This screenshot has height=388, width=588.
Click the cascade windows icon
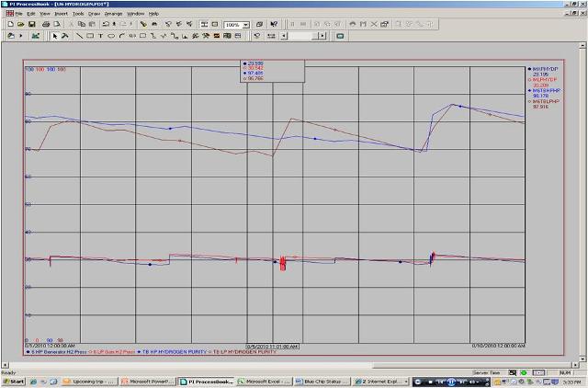pyautogui.click(x=259, y=25)
